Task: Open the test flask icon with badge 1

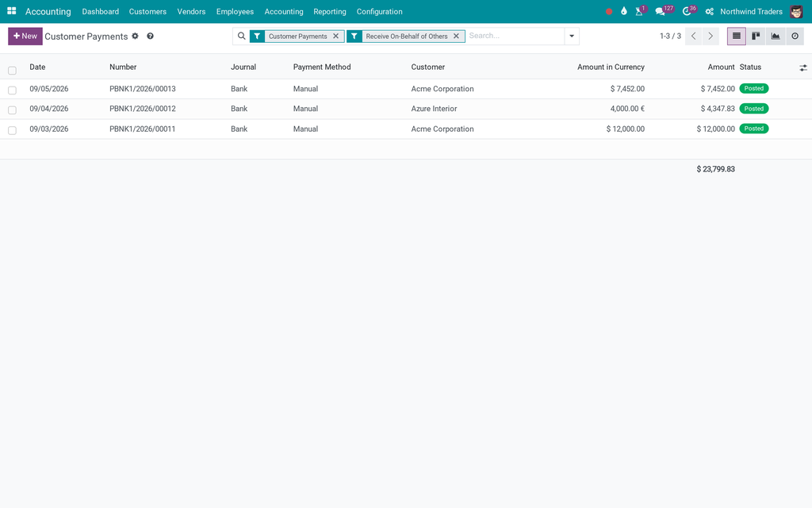Action: (x=640, y=11)
